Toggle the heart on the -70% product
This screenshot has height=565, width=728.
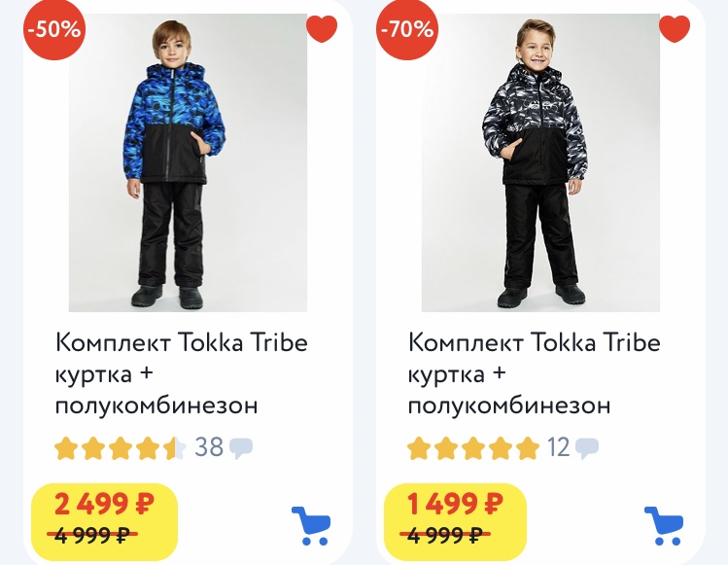pos(674,28)
